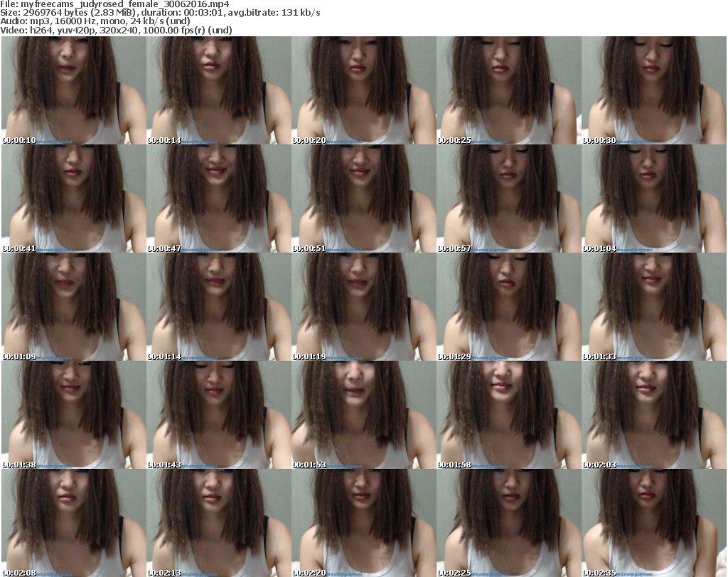Select the thumbnail timestamped 00:02:08
Image resolution: width=728 pixels, height=577 pixels.
pos(74,523)
